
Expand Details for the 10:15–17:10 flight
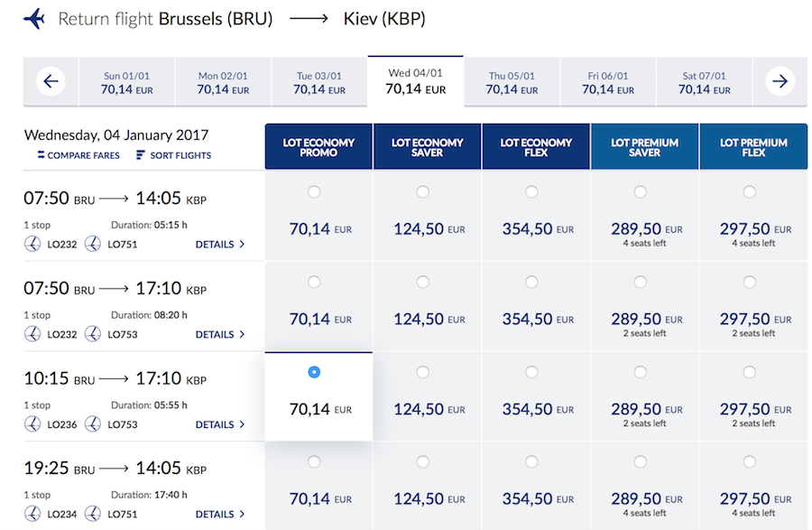point(219,424)
